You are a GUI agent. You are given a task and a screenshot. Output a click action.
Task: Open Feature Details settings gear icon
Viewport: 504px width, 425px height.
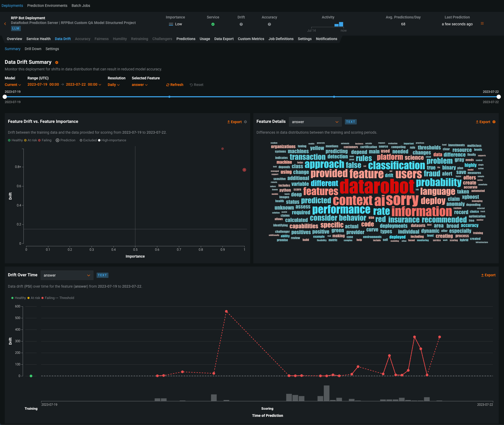click(494, 122)
